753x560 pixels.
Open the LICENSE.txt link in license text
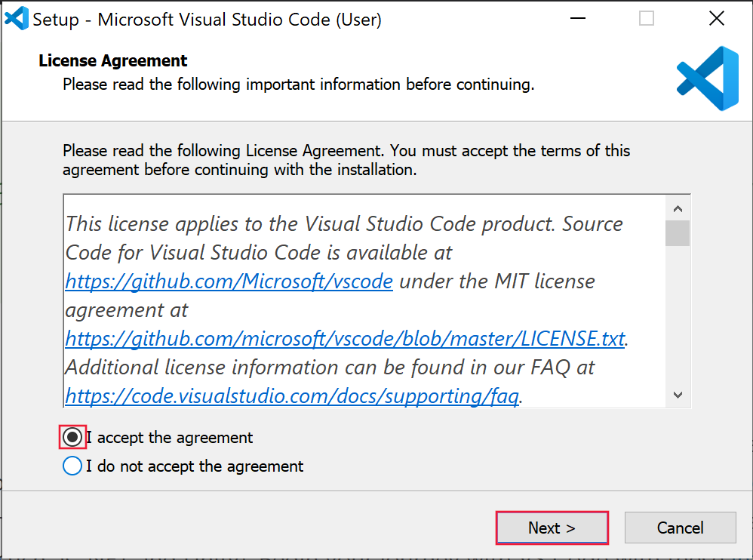[346, 339]
